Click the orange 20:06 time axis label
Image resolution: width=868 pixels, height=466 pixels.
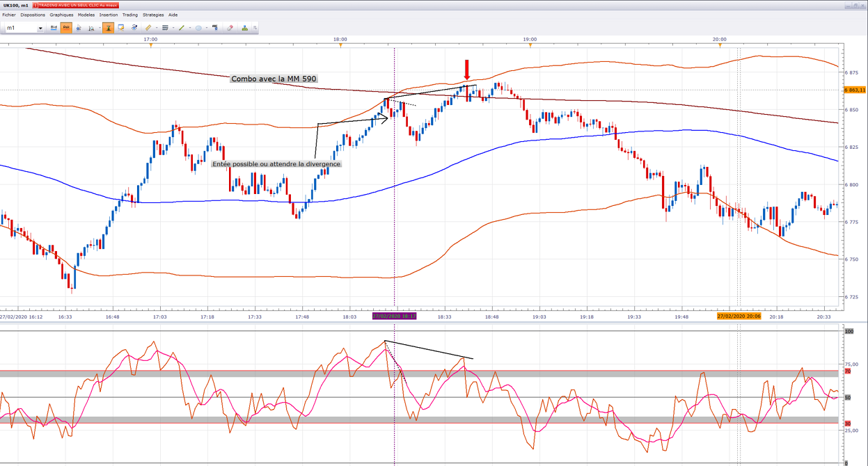739,316
